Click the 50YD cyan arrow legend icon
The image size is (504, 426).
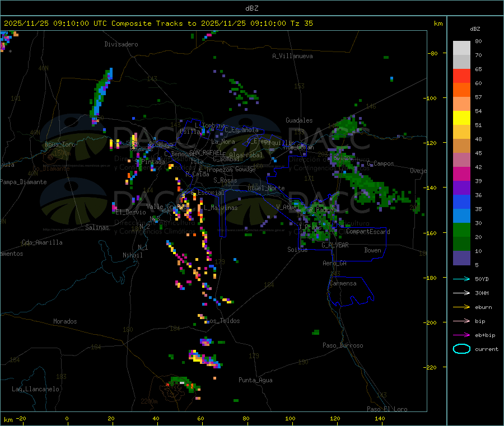[x=461, y=279]
